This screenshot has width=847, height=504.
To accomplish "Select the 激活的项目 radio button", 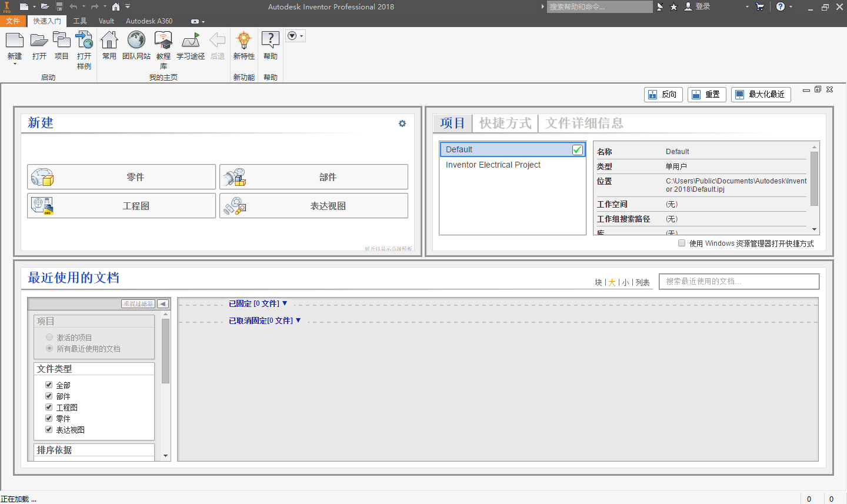I will 48,336.
